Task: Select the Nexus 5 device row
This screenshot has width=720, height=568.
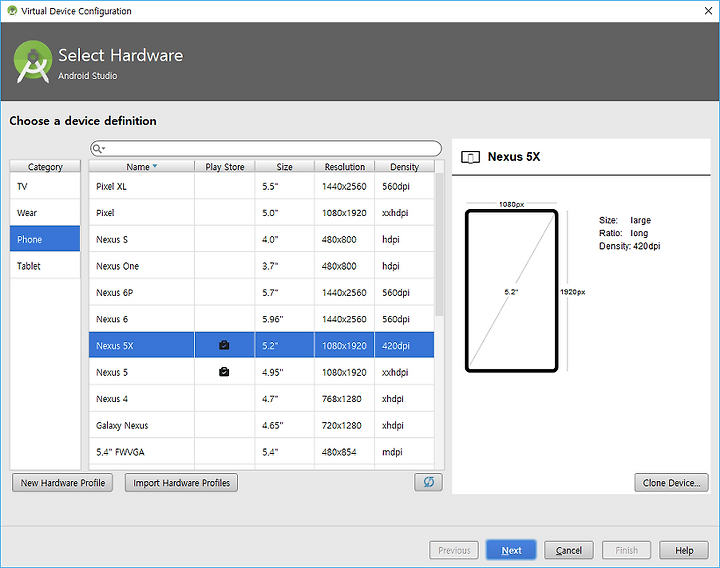Action: point(261,372)
